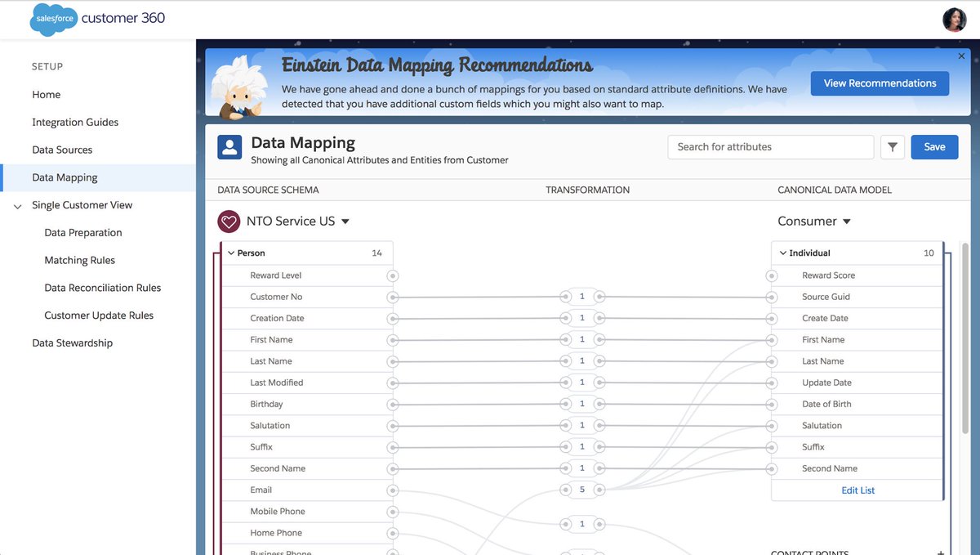980x555 pixels.
Task: Open the Email transformation badge showing 5
Action: 582,490
